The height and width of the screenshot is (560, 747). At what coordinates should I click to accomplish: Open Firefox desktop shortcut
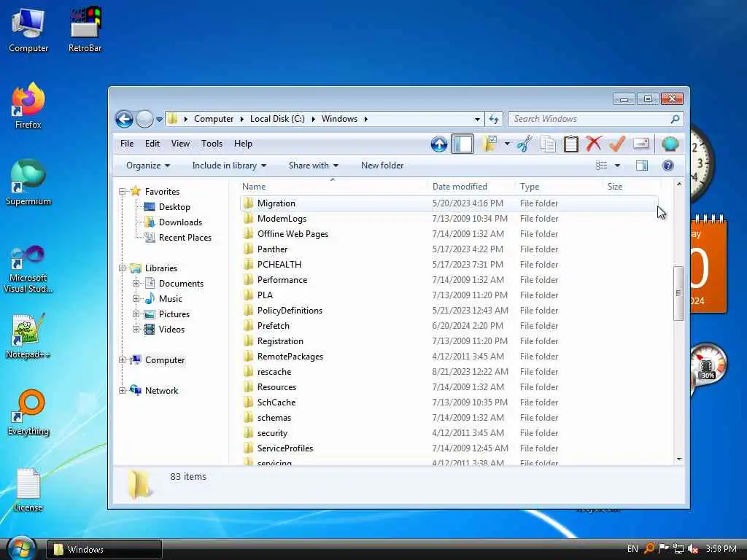point(28,106)
